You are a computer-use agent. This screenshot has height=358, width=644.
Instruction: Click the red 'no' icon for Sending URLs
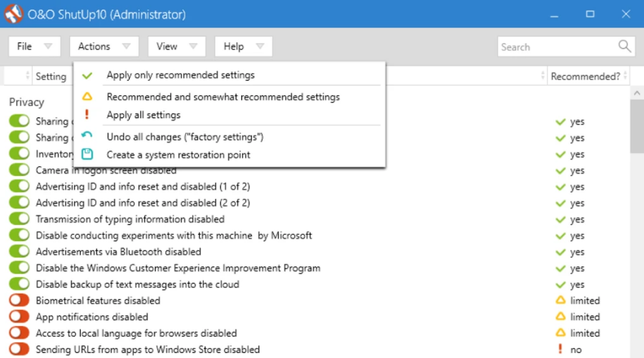click(x=560, y=349)
